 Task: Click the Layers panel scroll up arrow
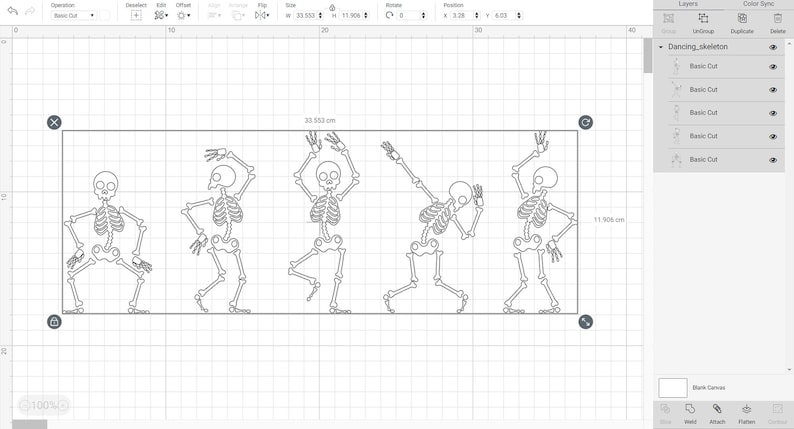[789, 45]
